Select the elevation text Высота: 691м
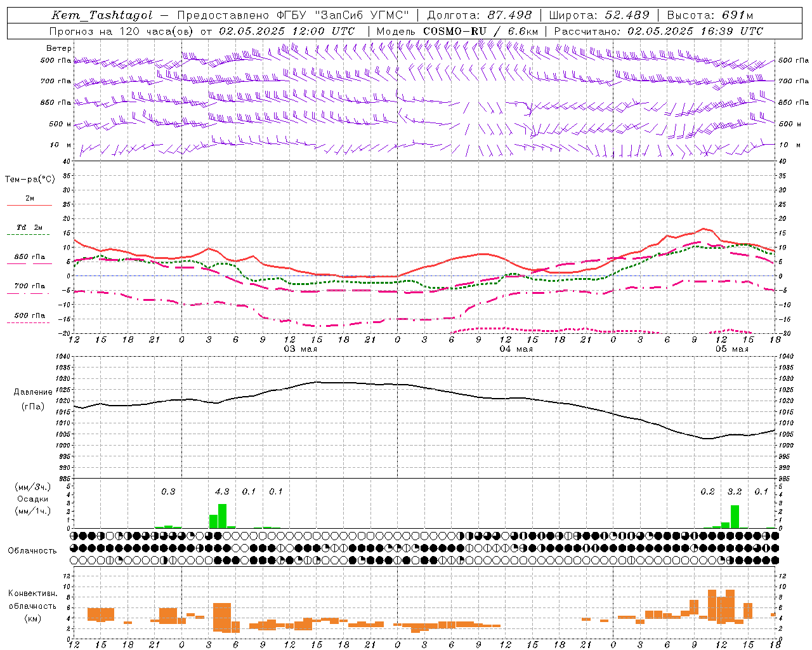Viewport: 812px width, 650px height. coord(710,15)
